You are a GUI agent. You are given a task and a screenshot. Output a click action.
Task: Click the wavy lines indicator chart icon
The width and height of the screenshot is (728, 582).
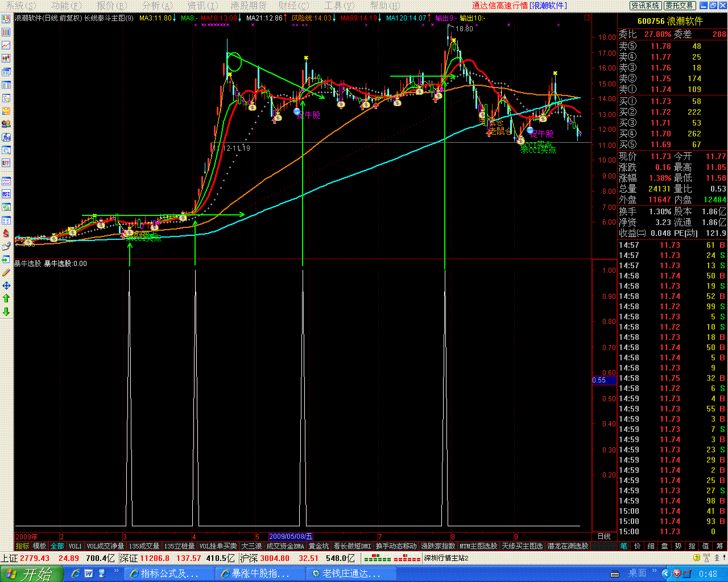click(6, 181)
